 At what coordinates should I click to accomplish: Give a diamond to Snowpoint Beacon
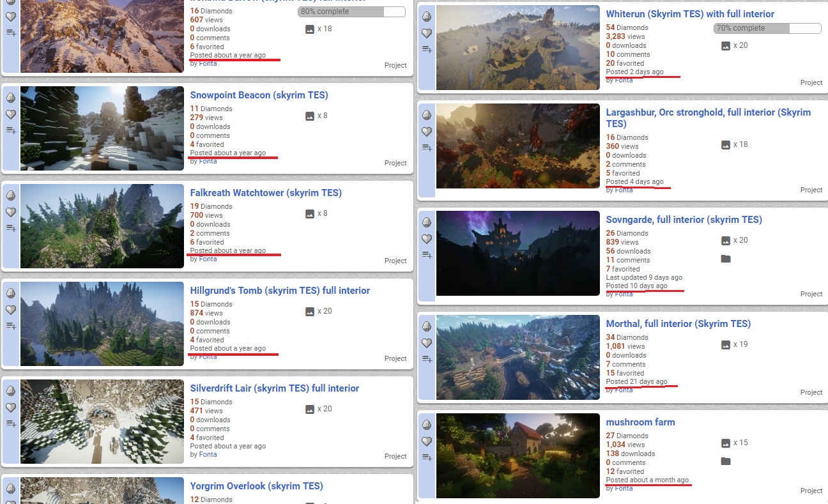tap(11, 98)
